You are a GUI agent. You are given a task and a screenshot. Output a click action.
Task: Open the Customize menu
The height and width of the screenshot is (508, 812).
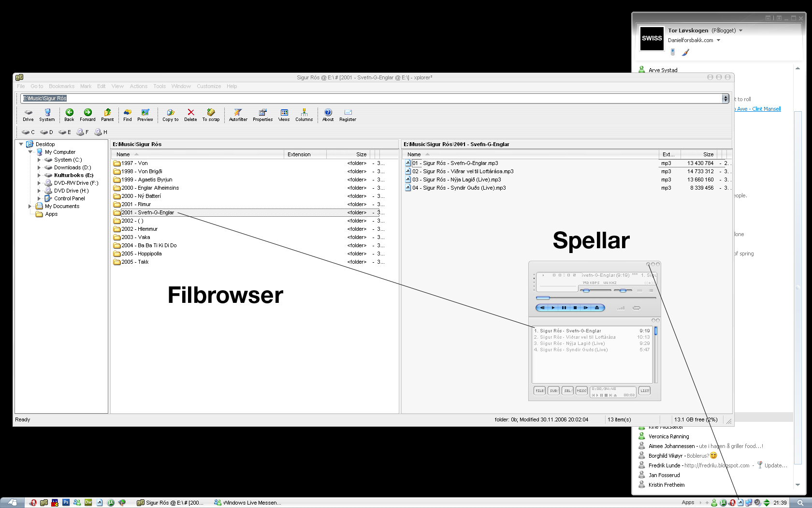pos(209,86)
